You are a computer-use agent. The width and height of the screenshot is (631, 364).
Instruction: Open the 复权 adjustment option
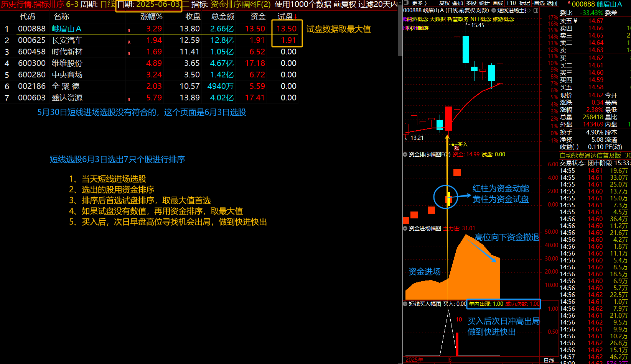(445, 3)
